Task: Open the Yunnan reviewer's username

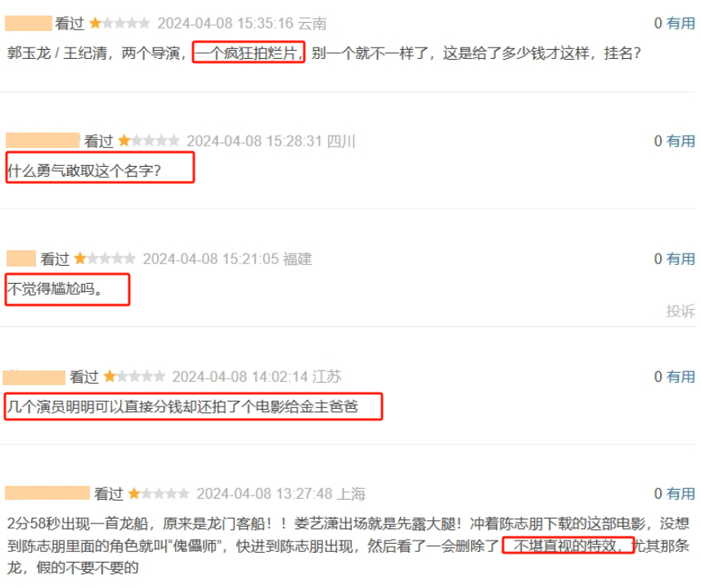Action: coord(29,23)
